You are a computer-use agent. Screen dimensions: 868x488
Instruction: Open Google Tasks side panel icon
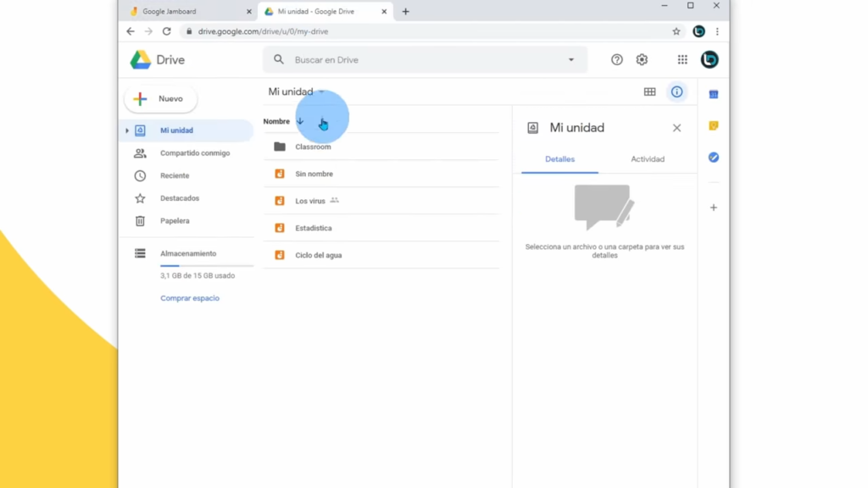714,158
